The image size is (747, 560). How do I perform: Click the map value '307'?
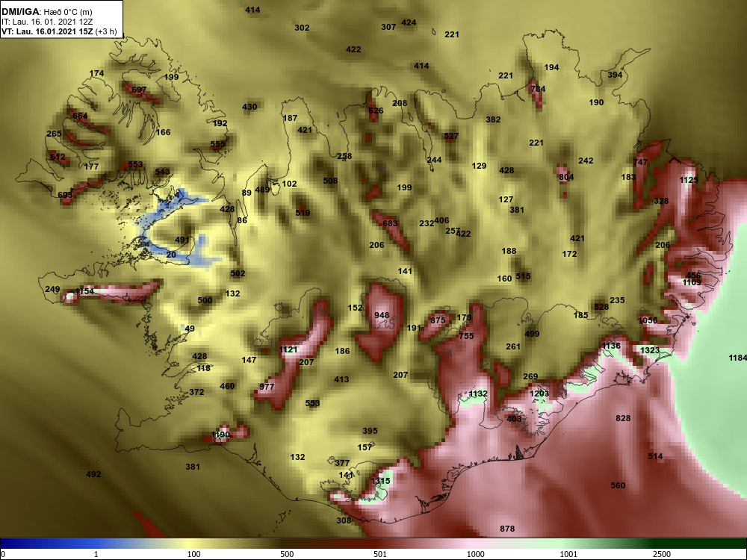pyautogui.click(x=388, y=27)
